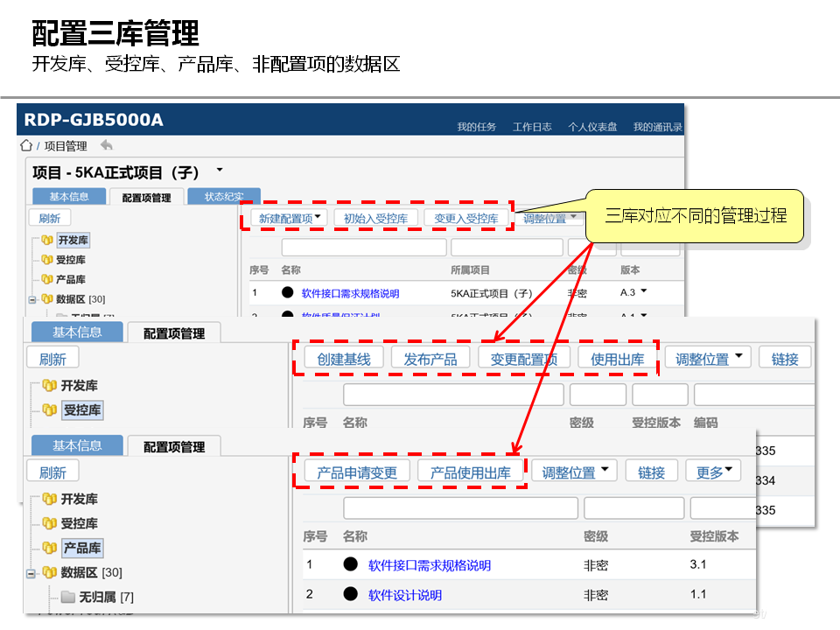Open 个人仪表盘 in the header
Image resolution: width=840 pixels, height=630 pixels.
point(592,127)
